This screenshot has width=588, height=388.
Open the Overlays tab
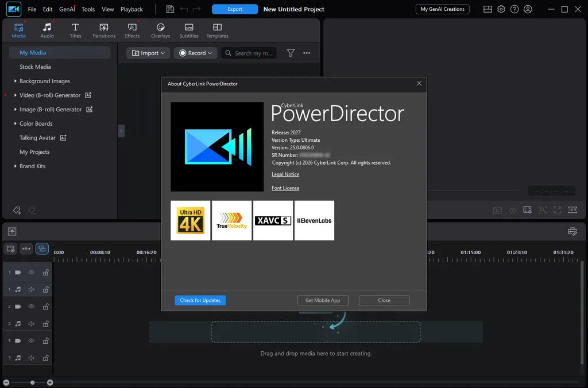click(x=161, y=31)
